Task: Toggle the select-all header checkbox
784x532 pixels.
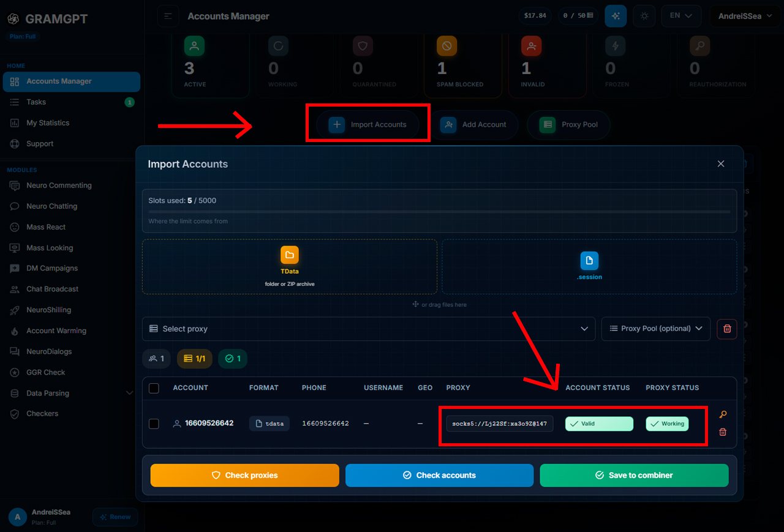Action: click(154, 388)
